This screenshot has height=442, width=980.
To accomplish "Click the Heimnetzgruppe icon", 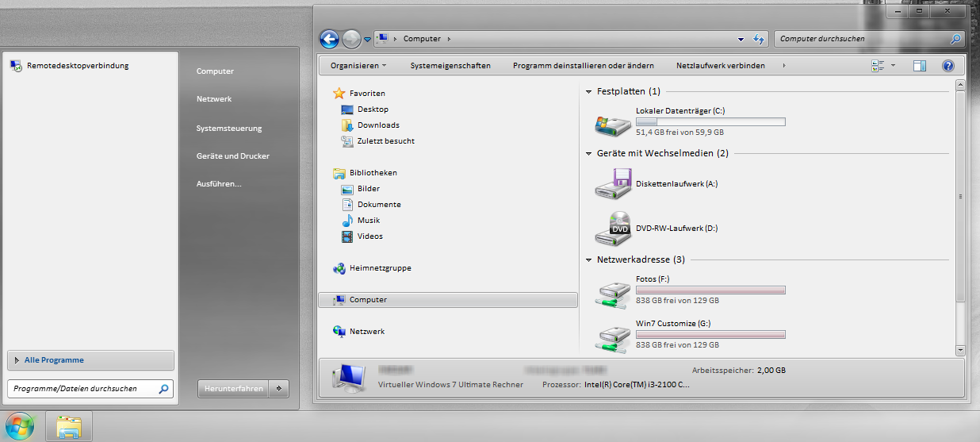I will [x=339, y=268].
